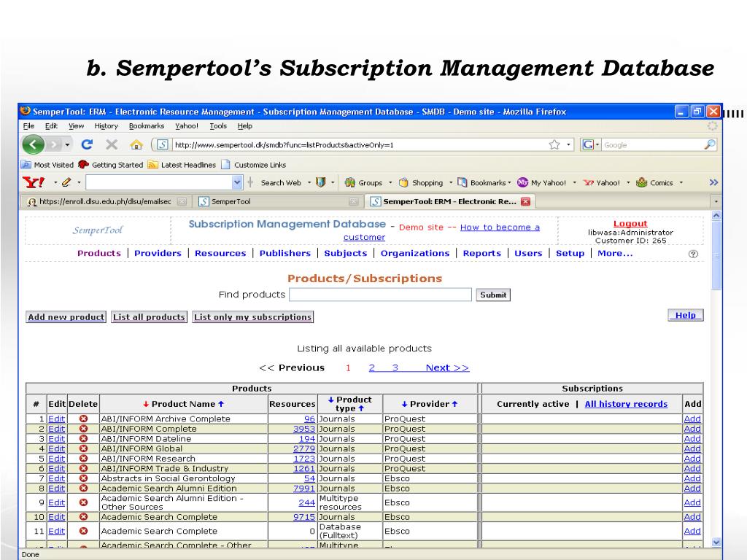The image size is (747, 560).
Task: Click the green browser Back arrow
Action: (34, 144)
